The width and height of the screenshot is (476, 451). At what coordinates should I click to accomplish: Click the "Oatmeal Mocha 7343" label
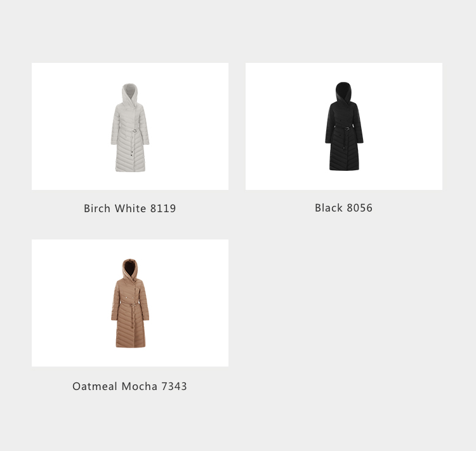click(129, 386)
